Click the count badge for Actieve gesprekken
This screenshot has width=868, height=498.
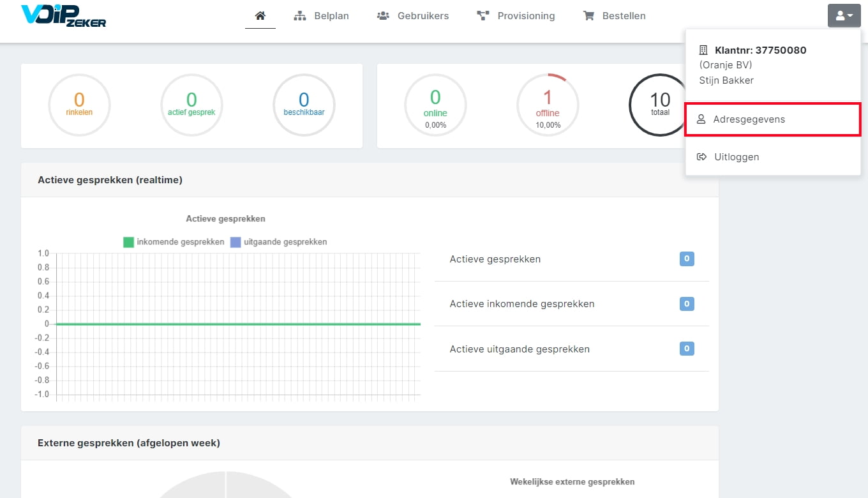point(687,259)
